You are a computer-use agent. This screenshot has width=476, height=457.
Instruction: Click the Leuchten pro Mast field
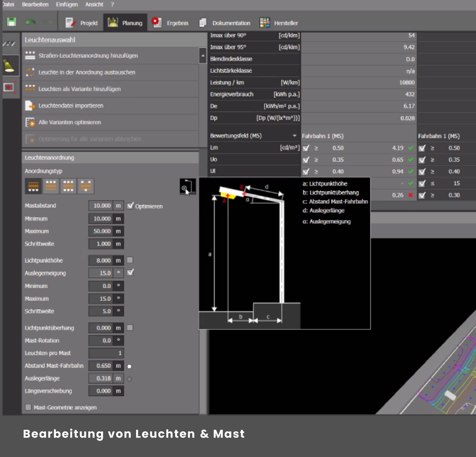coord(106,353)
